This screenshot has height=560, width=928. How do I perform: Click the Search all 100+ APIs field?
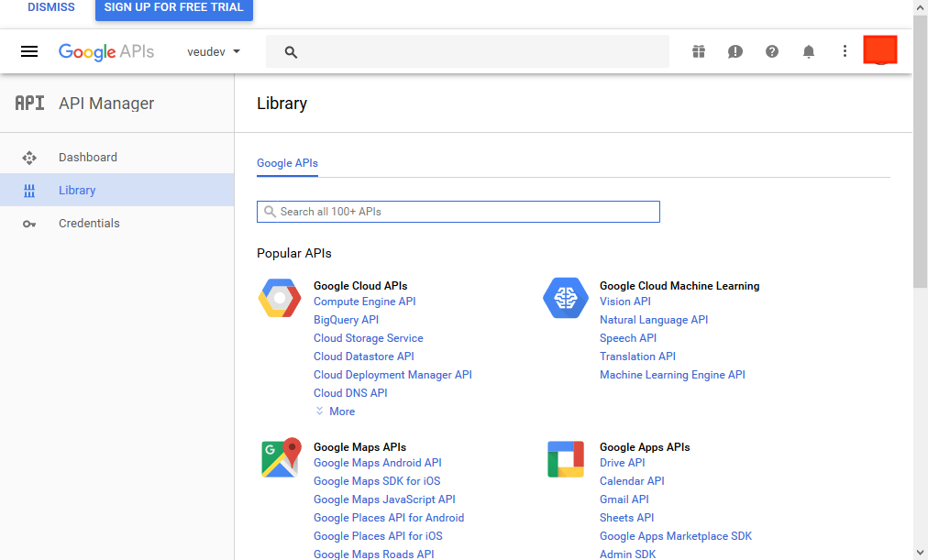coord(458,212)
